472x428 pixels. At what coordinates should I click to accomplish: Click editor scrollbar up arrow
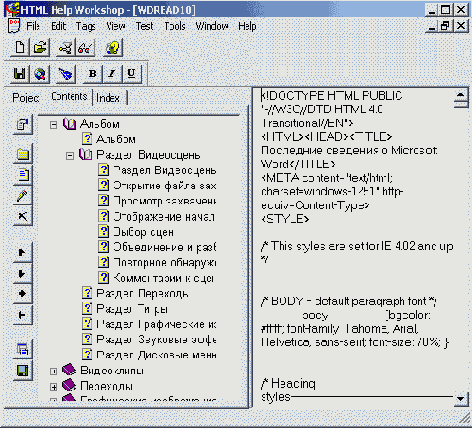point(461,95)
